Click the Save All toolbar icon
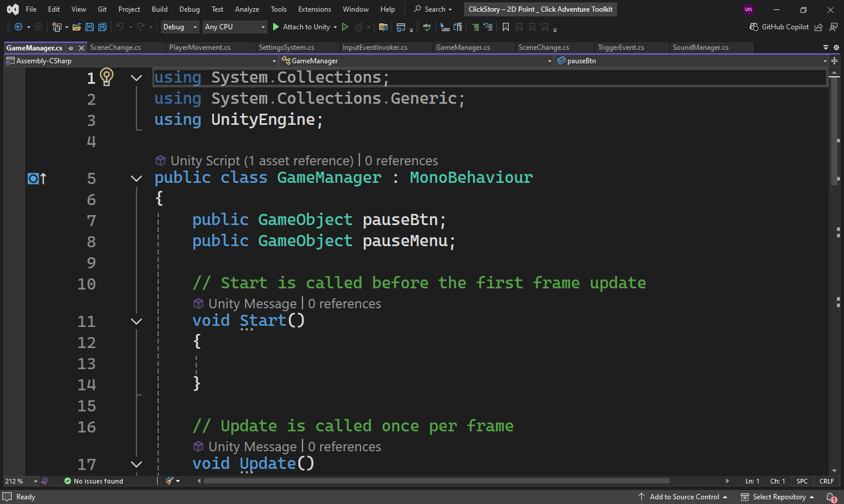The width and height of the screenshot is (844, 504). click(103, 27)
